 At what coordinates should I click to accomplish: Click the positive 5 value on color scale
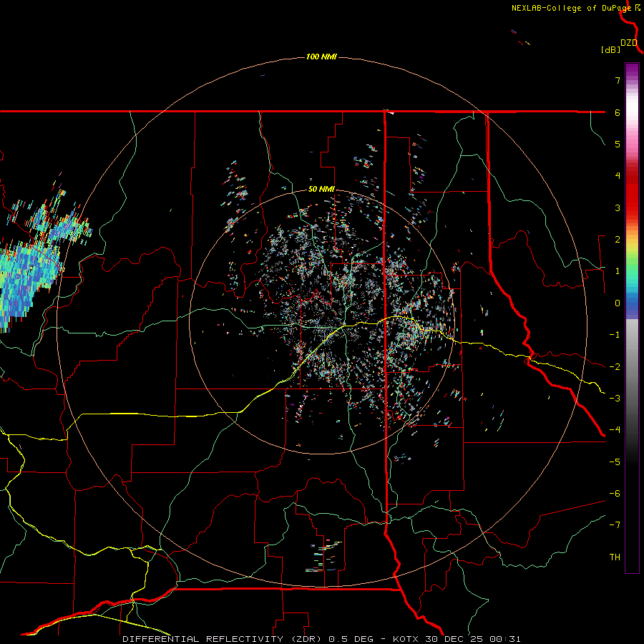pyautogui.click(x=618, y=144)
